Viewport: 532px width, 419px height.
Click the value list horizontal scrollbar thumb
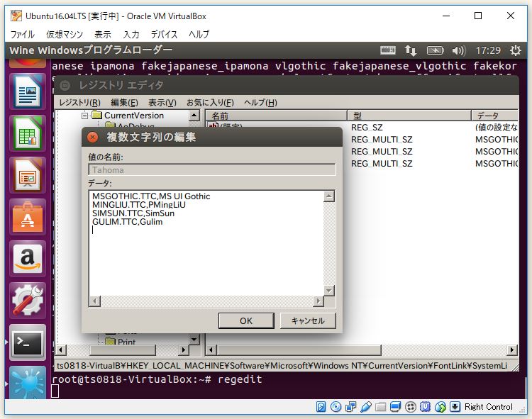pyautogui.click(x=299, y=350)
